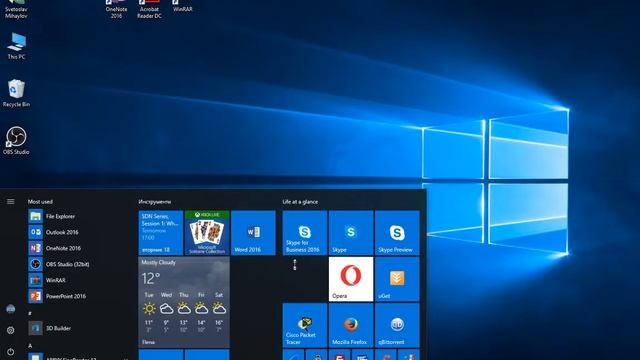The height and width of the screenshot is (360, 640).
Task: Launch the Mozilla Firefox tile
Action: click(351, 325)
